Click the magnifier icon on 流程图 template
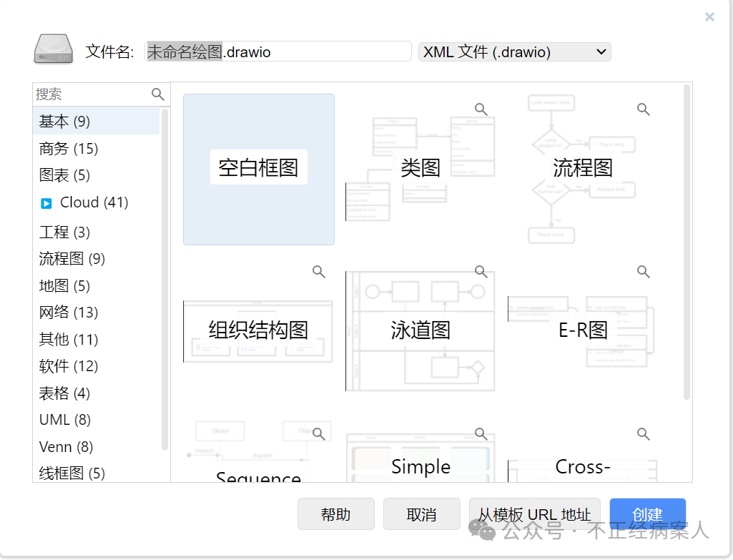 (642, 109)
